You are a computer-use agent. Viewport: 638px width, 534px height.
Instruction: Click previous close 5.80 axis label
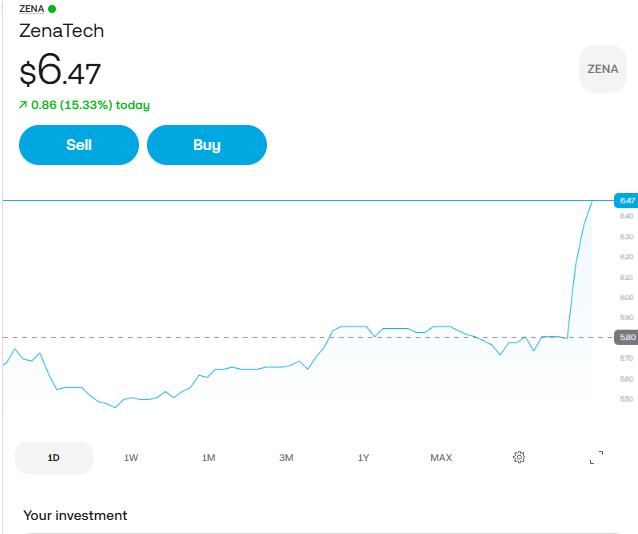(627, 337)
